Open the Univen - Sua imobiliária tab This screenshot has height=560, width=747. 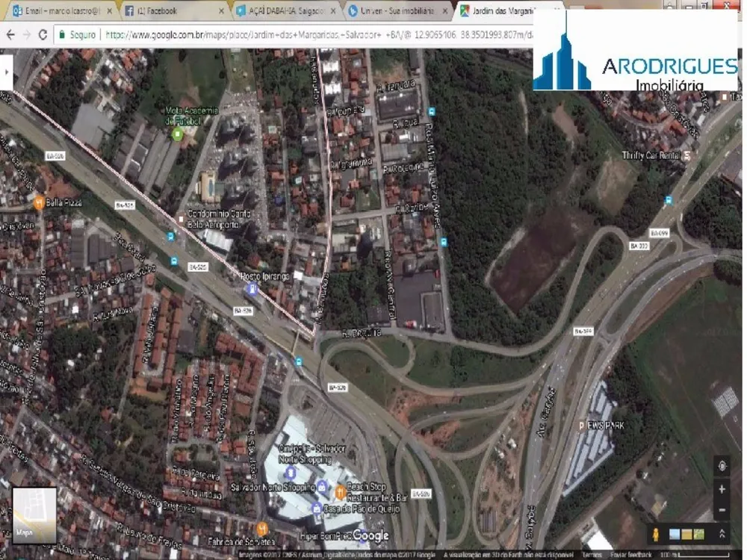398,10
